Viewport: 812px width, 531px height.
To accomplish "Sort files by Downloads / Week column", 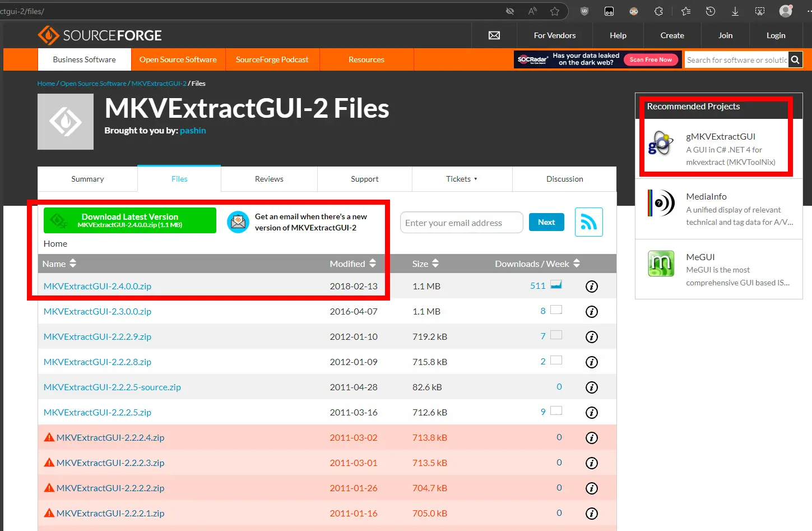I will click(x=537, y=264).
